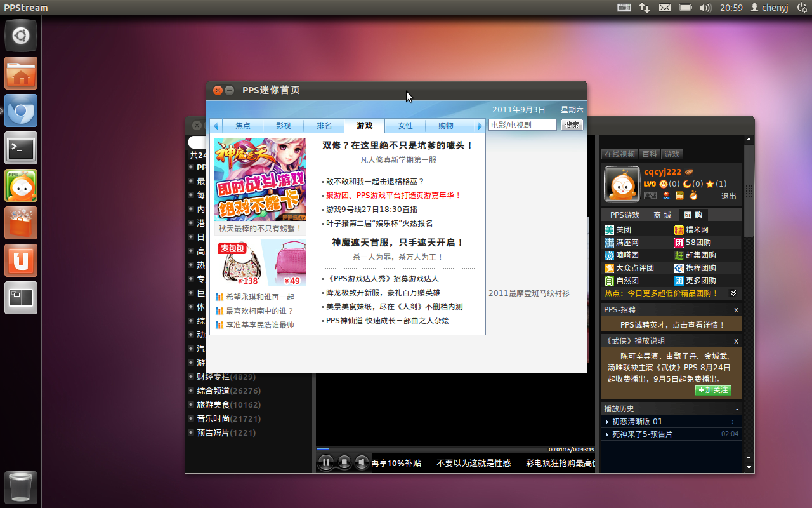The width and height of the screenshot is (812, 508).
Task: Open the PPS诚聘英才 recruitment link
Action: [672, 324]
